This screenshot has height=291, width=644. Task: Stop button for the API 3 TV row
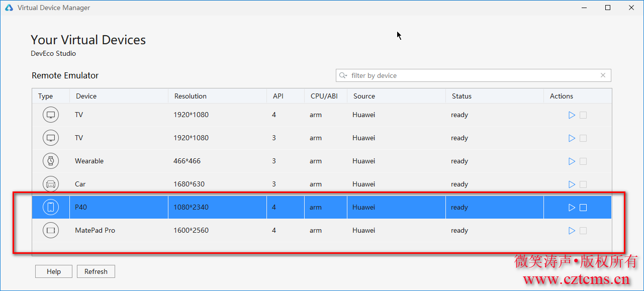(x=583, y=138)
